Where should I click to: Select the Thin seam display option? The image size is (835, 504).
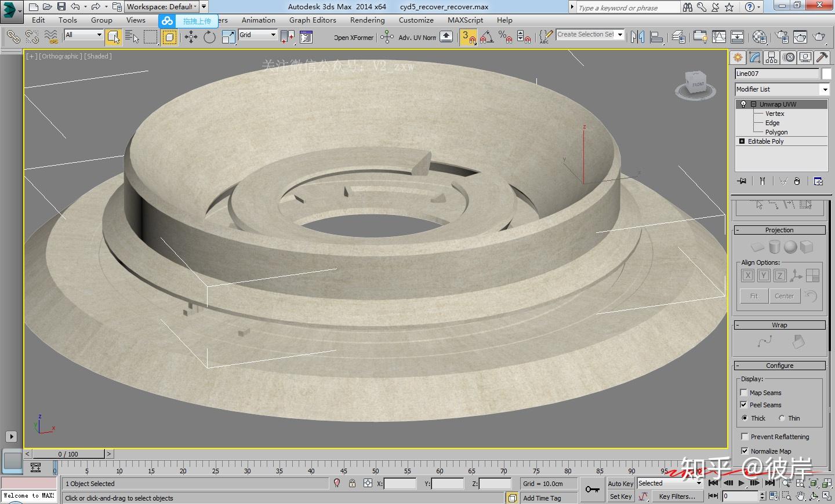[782, 418]
